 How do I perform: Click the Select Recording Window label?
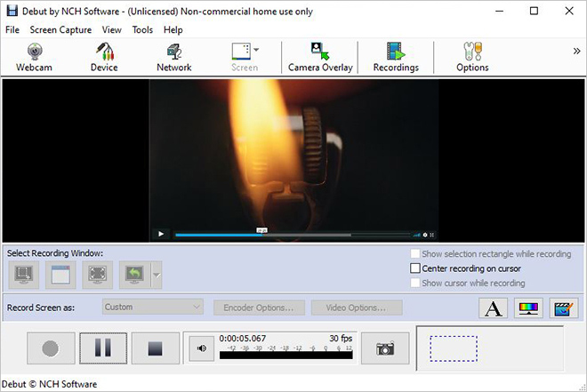(55, 253)
